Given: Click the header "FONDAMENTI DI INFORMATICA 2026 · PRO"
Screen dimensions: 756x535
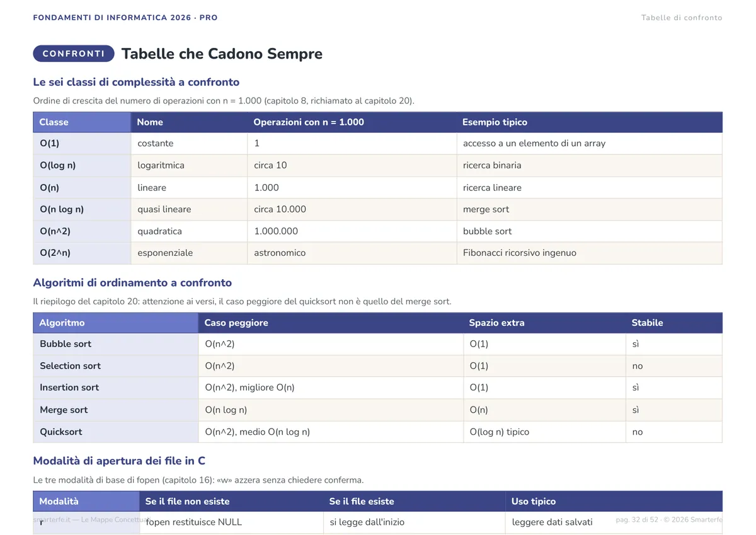Looking at the screenshot, I should 125,18.
